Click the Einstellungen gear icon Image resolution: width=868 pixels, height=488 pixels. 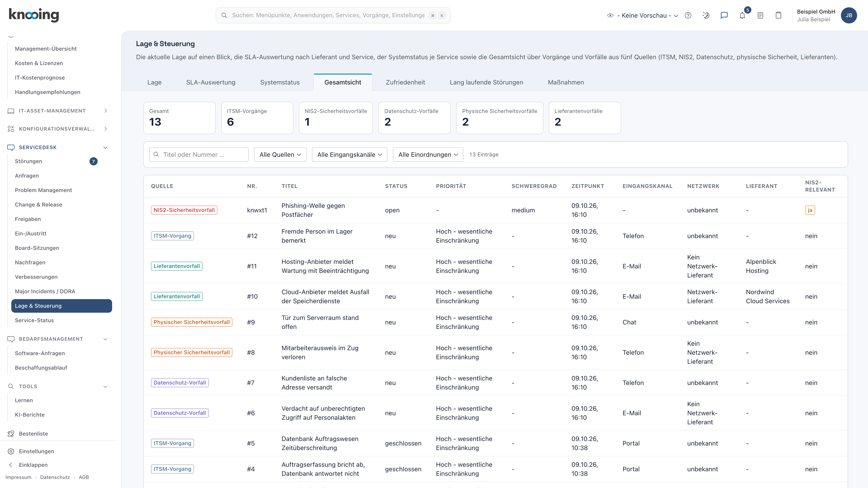click(x=11, y=451)
